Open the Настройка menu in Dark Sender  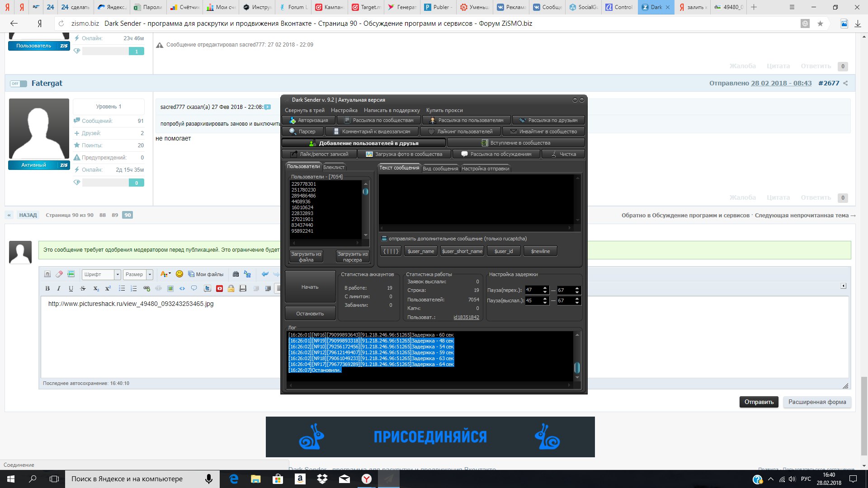coord(344,110)
